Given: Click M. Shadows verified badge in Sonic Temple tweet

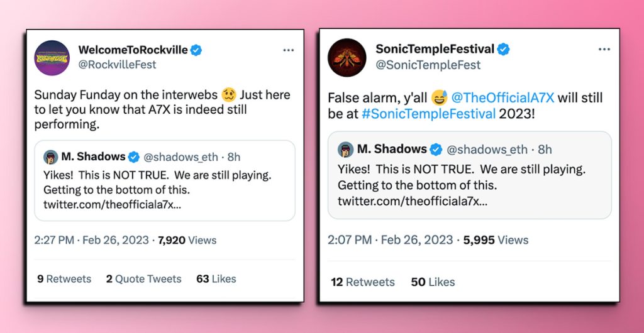Looking at the screenshot, I should (436, 150).
